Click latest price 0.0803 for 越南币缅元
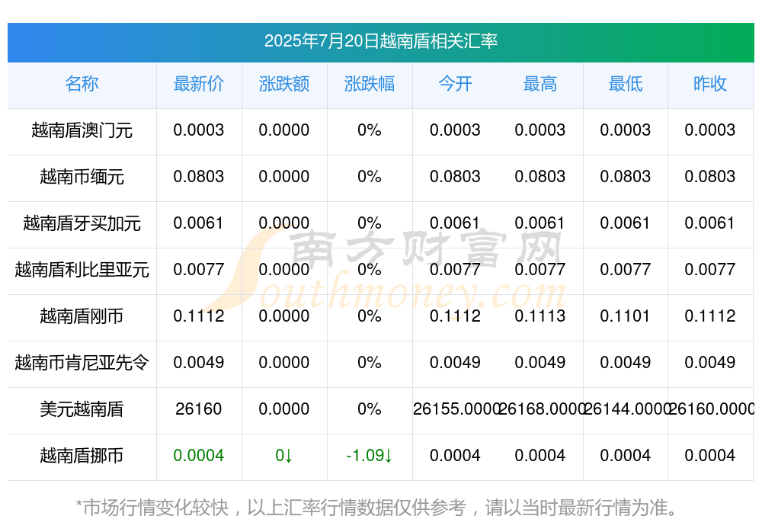 pos(199,177)
